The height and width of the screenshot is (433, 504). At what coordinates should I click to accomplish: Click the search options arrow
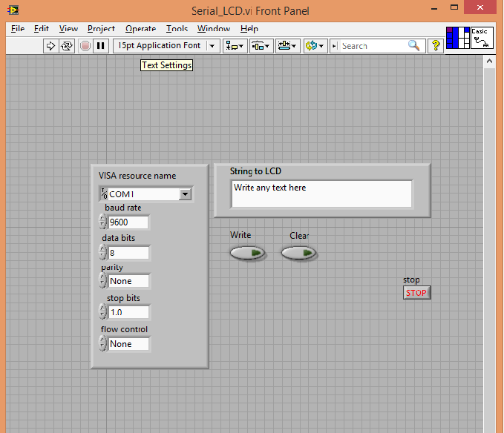click(x=334, y=46)
